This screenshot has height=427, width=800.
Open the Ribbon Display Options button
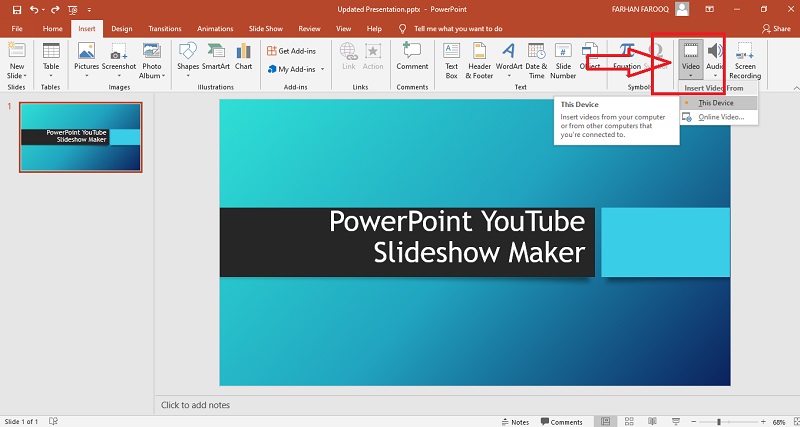click(709, 9)
